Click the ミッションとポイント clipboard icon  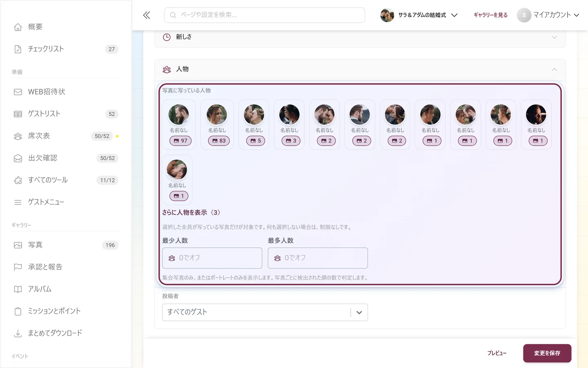[18, 312]
